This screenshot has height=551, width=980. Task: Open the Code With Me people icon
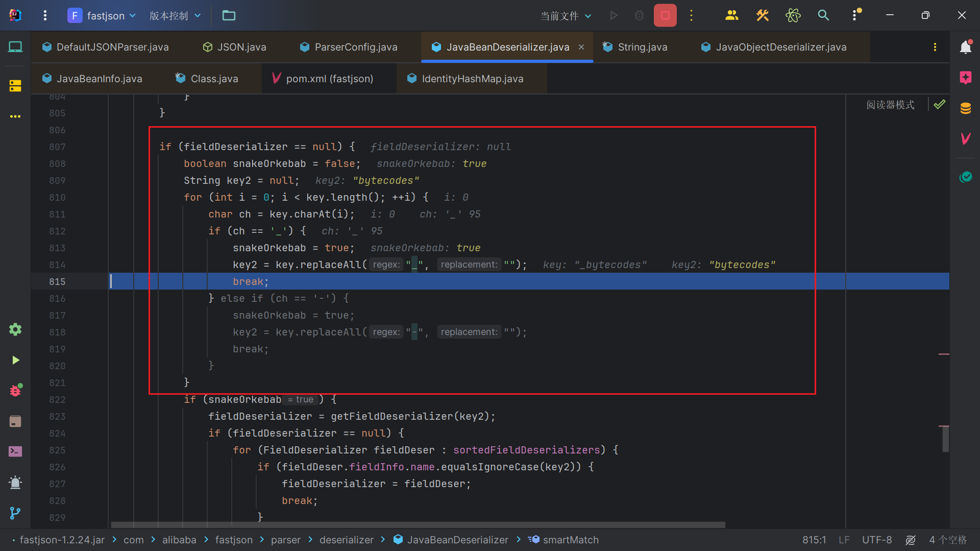[x=731, y=15]
